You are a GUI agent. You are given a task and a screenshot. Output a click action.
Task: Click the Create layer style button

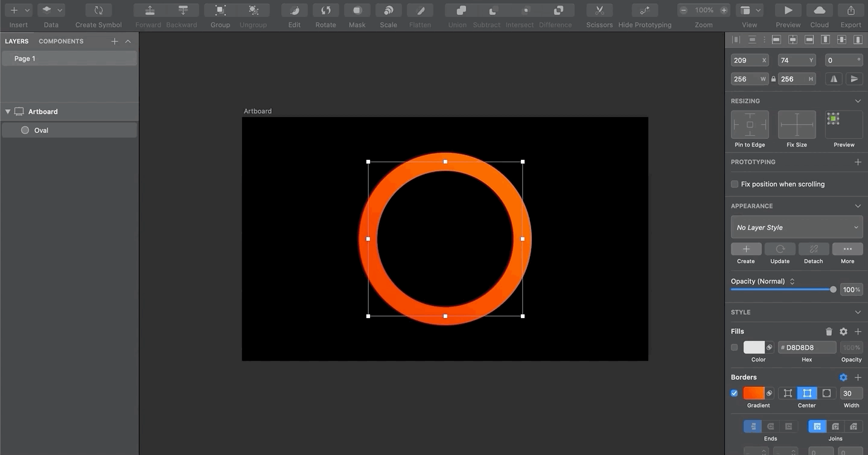point(745,249)
